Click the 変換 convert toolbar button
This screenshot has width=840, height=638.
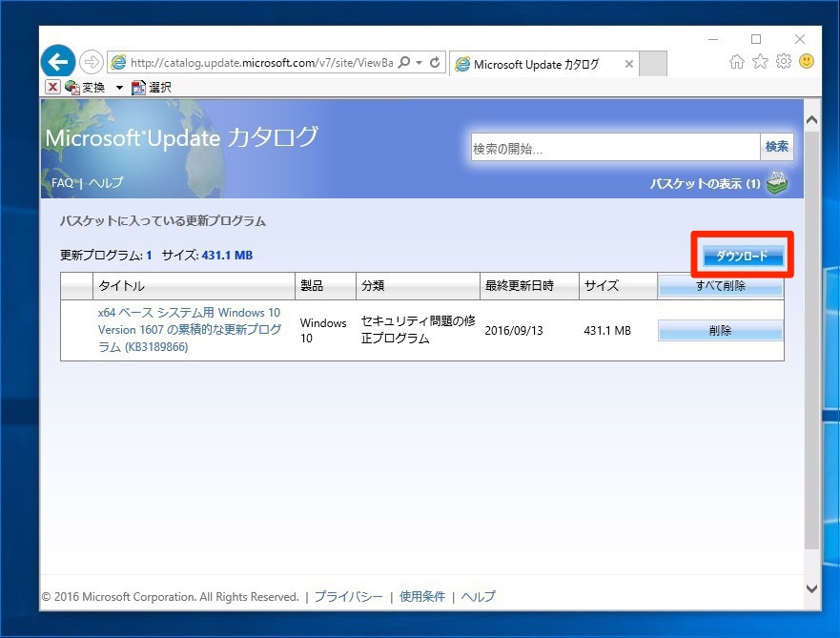click(85, 88)
